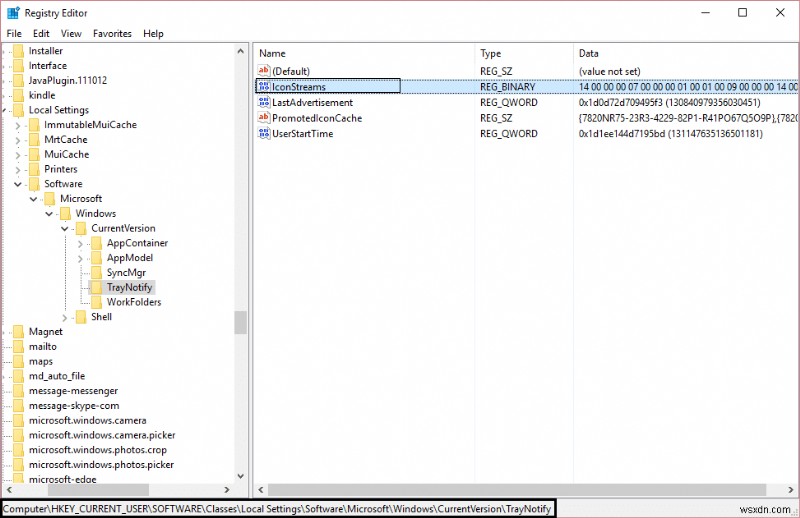Select the md_auto_file key

[57, 376]
